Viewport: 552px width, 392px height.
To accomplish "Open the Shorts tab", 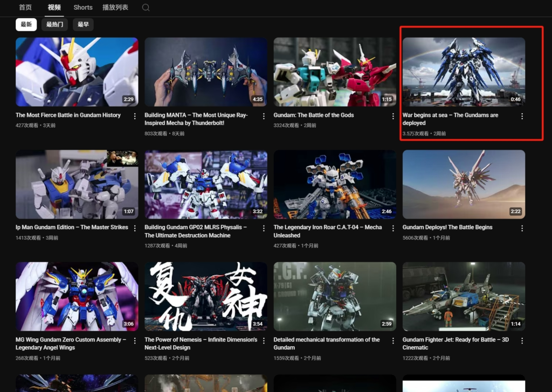I will (x=82, y=8).
